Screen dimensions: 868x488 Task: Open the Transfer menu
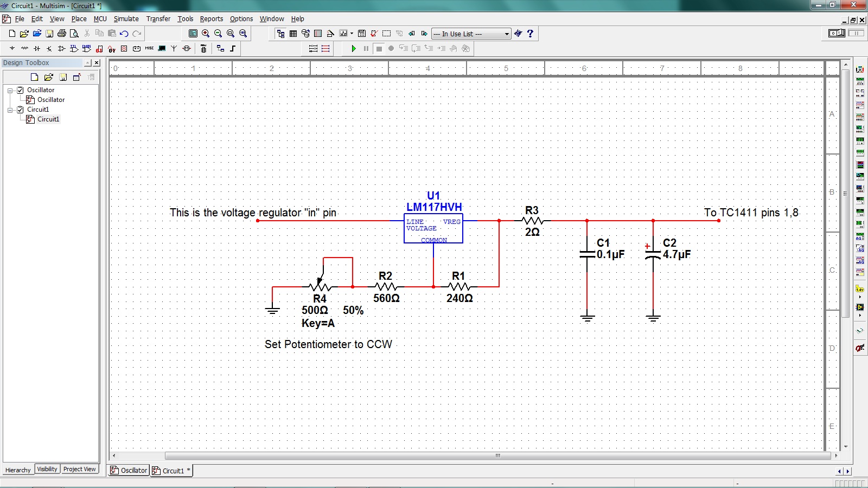pos(158,18)
